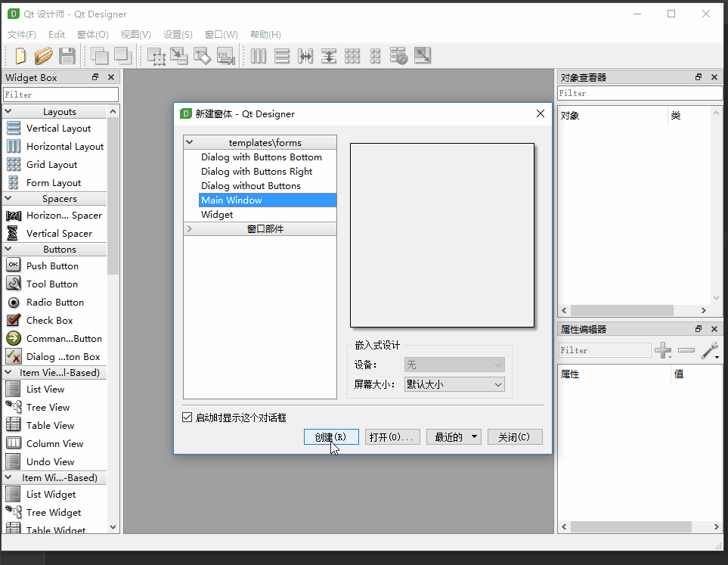
Task: Click the Widget Box filter field
Action: tap(60, 95)
